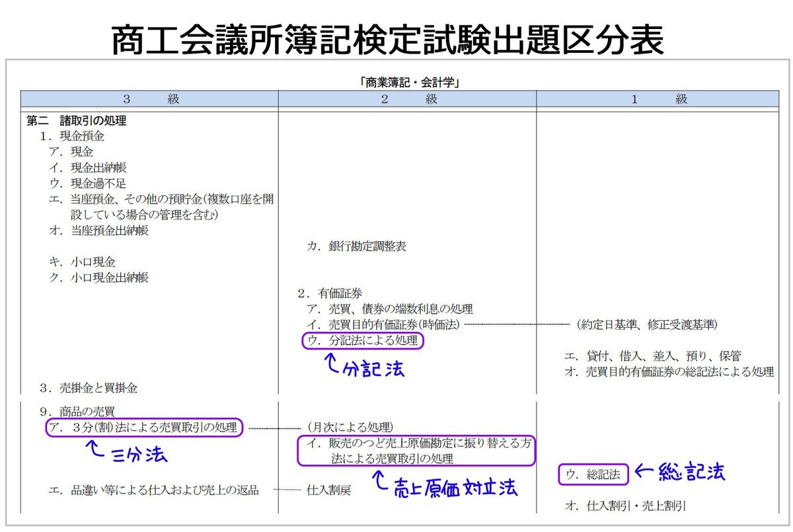Click the entry "エ.貸付、借入、差入、預り、保管"
This screenshot has height=532, width=793.
(x=652, y=356)
